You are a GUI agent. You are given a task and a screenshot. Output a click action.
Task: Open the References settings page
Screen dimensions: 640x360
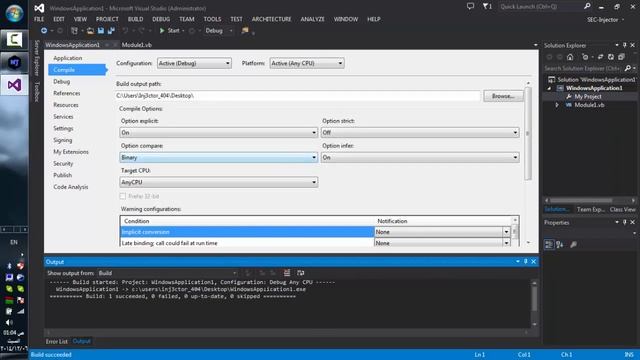[67, 93]
